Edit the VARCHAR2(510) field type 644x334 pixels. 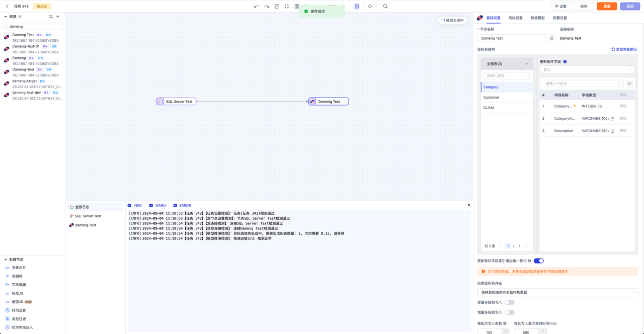pyautogui.click(x=612, y=131)
